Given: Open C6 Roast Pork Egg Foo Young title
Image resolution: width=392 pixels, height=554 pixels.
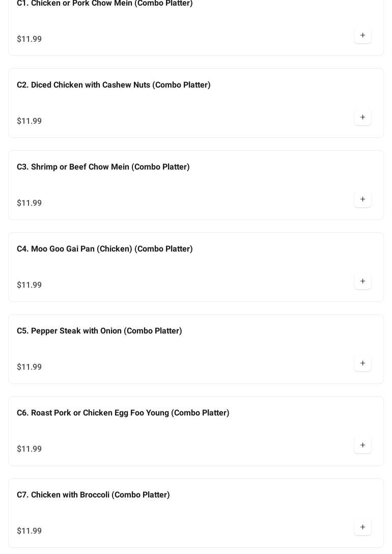Looking at the screenshot, I should click(123, 413).
